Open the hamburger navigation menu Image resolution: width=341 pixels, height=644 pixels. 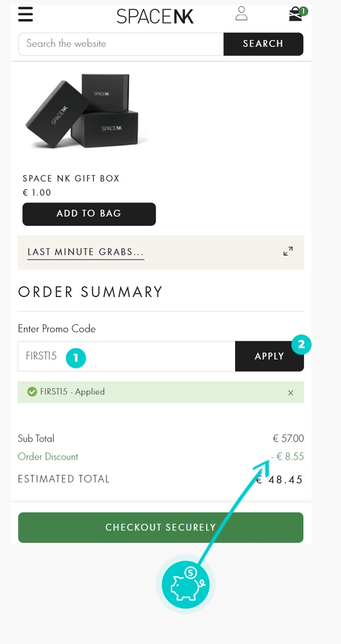(x=26, y=14)
